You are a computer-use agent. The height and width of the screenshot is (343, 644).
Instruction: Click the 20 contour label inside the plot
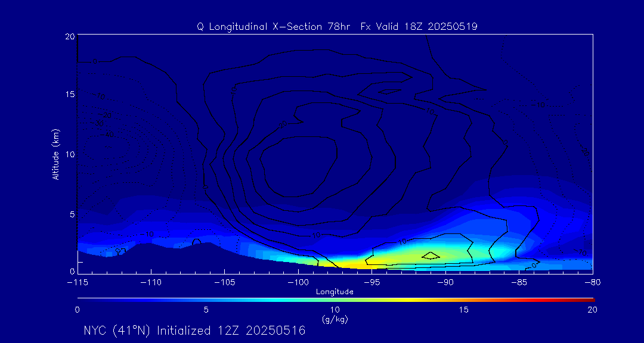[x=283, y=125]
